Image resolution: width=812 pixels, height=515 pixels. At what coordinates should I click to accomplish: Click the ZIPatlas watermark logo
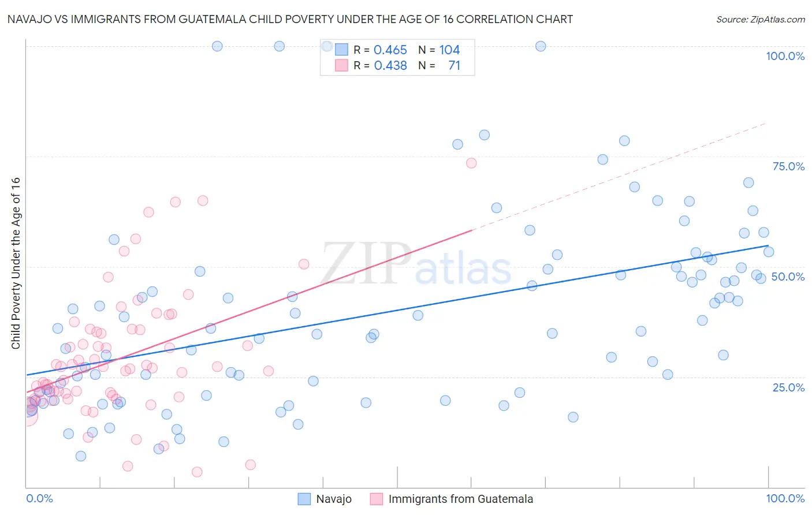[416, 264]
